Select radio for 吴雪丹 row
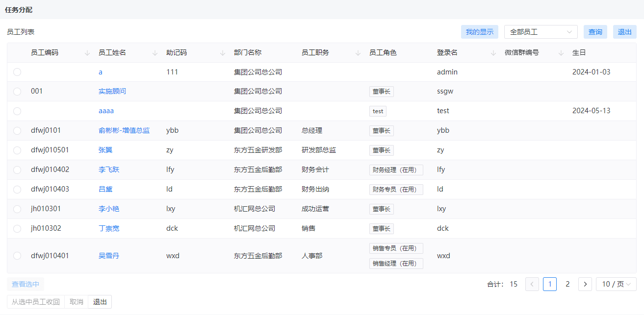 coord(17,256)
